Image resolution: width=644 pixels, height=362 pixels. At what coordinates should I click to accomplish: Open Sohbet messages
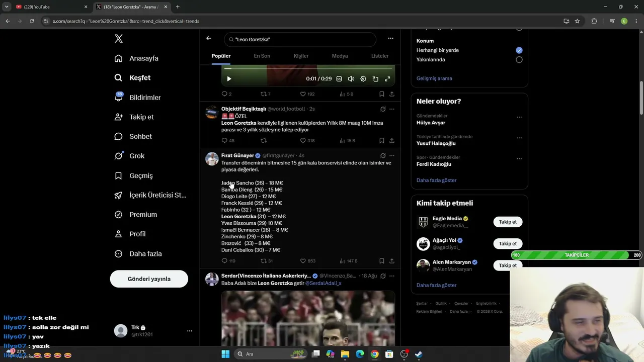point(133,137)
